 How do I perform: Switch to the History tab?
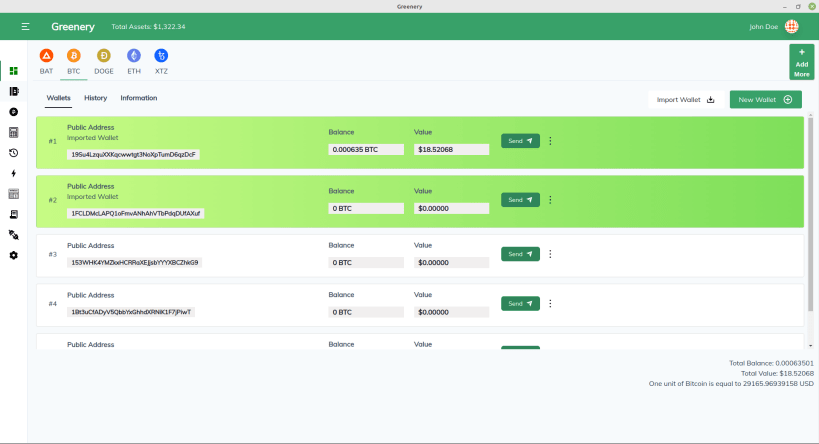click(96, 98)
